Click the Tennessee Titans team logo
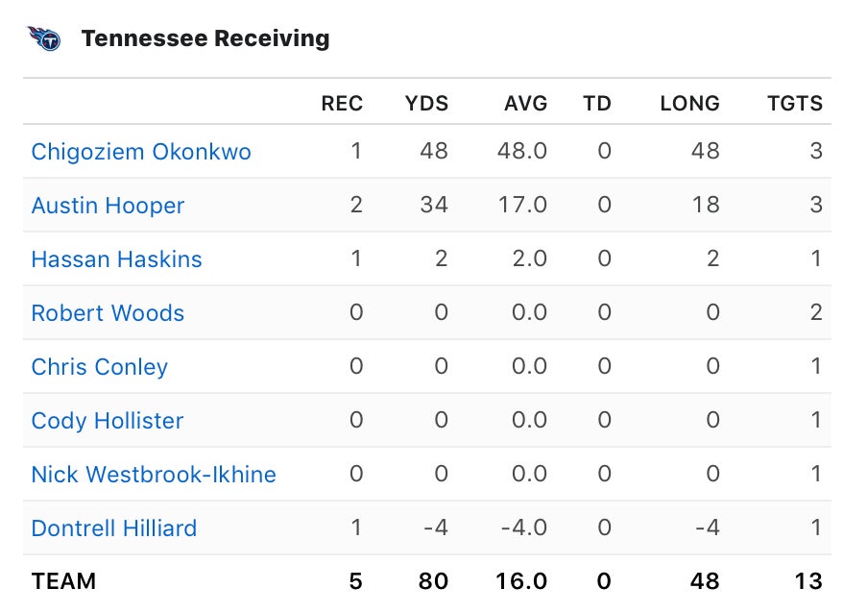Viewport: 868px width, 613px height. 44,38
